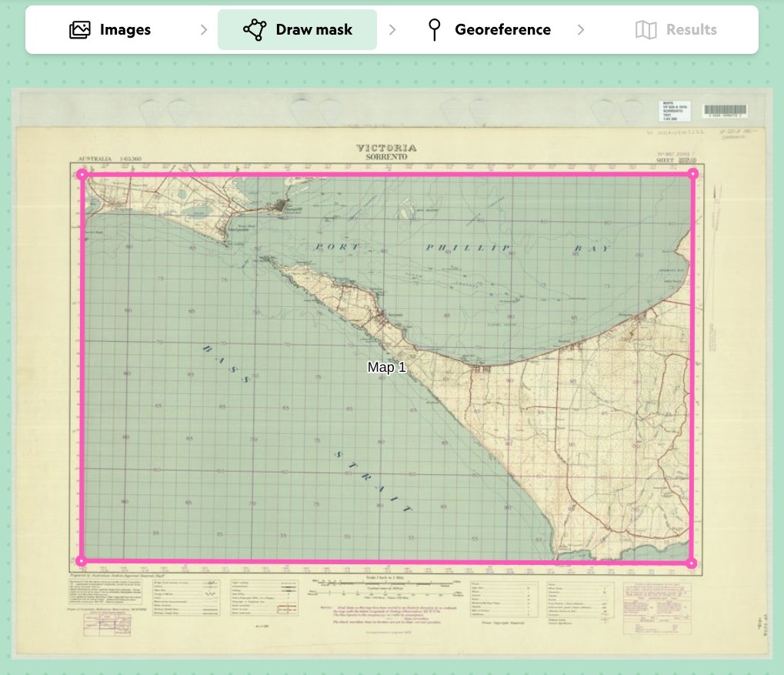Switch to the Images tab
The height and width of the screenshot is (675, 784).
(125, 30)
